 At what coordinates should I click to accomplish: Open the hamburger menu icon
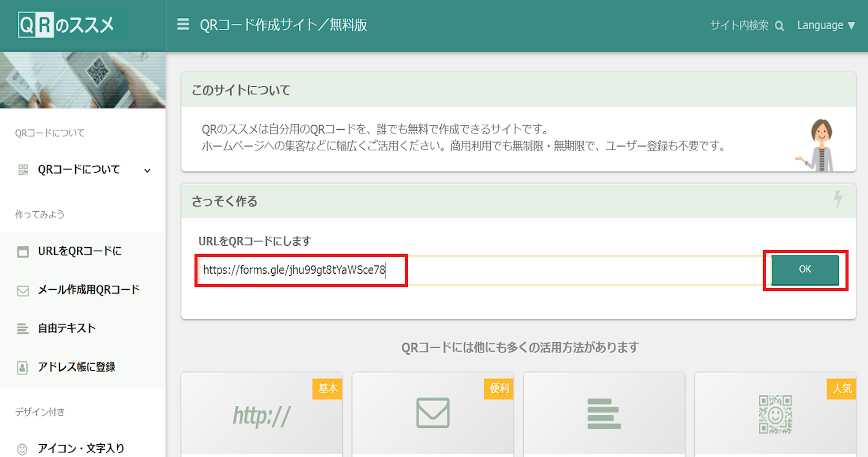pyautogui.click(x=183, y=25)
